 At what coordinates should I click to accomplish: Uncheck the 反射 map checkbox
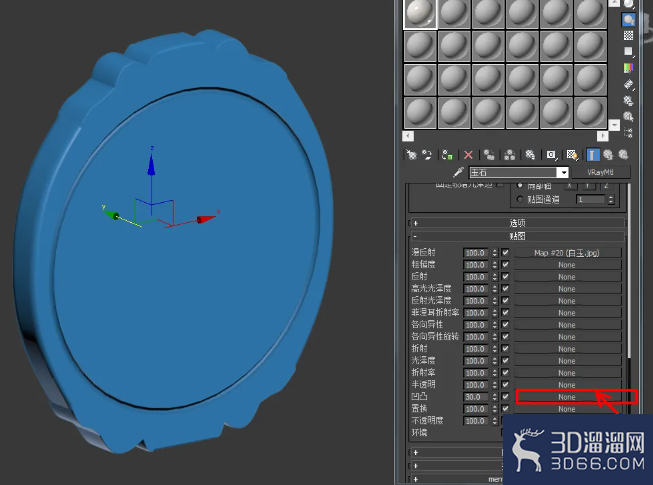click(x=505, y=276)
